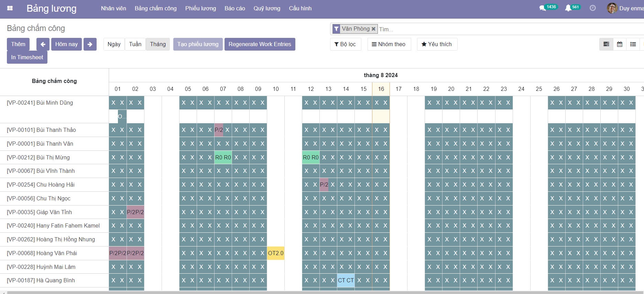Image resolution: width=644 pixels, height=294 pixels.
Task: Open the chat messages icon
Action: [x=543, y=8]
